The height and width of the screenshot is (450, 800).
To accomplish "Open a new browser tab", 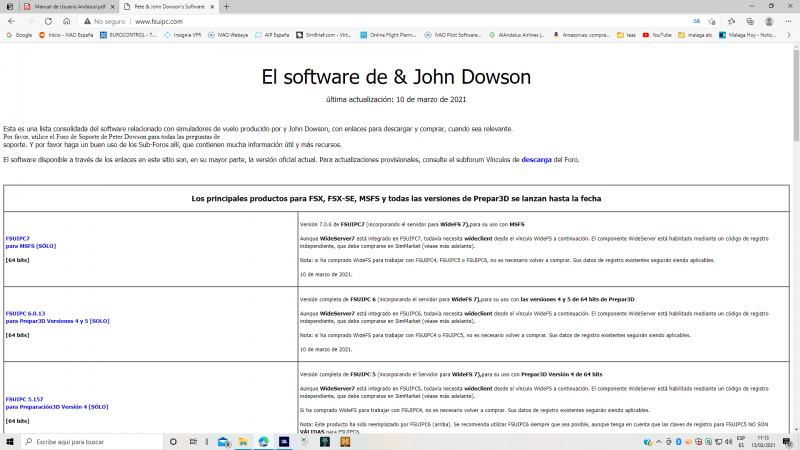I will coord(226,7).
